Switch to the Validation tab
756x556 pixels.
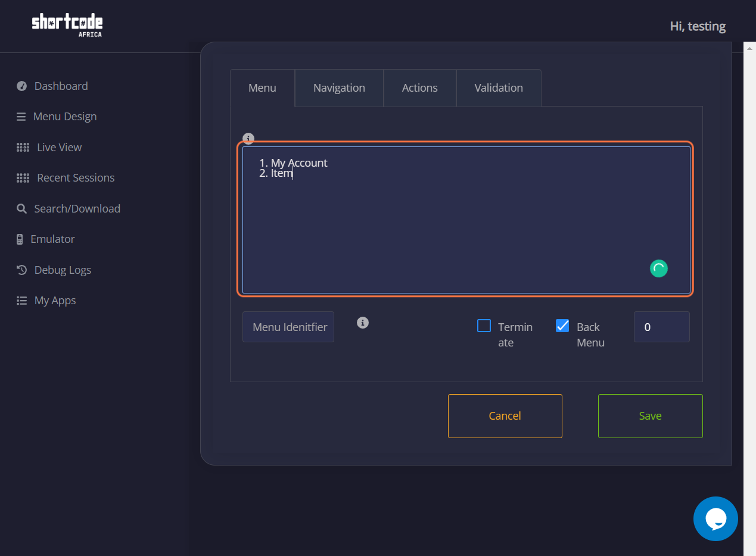click(499, 88)
